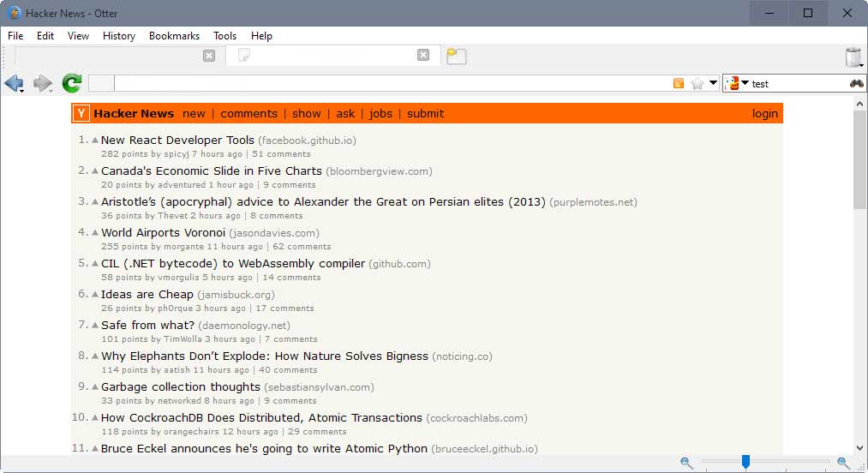Click the search engine logo icon
The width and height of the screenshot is (868, 473).
(733, 84)
